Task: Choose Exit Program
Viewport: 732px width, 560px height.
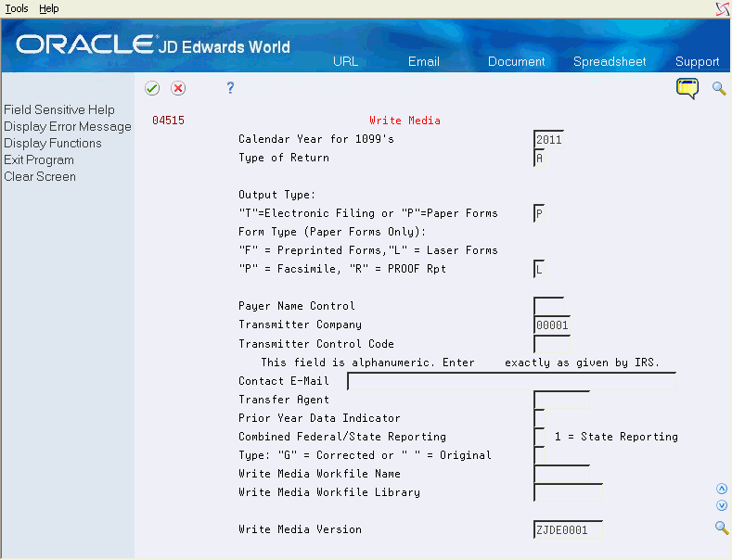Action: pos(39,160)
